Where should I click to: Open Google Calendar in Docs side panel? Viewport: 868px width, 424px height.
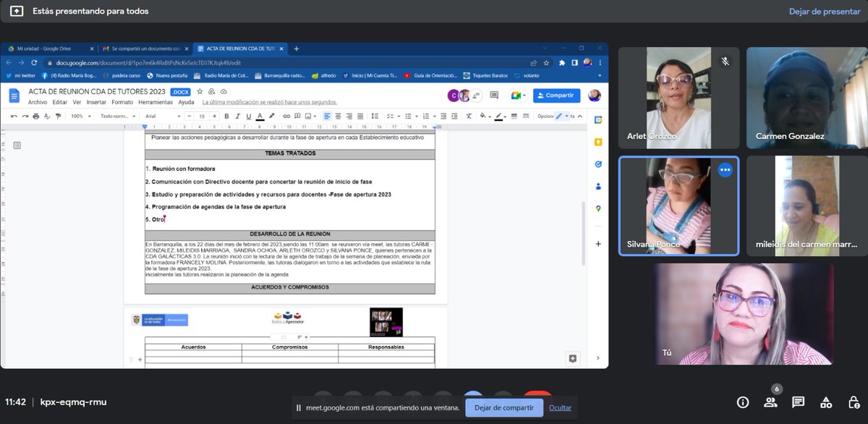598,119
